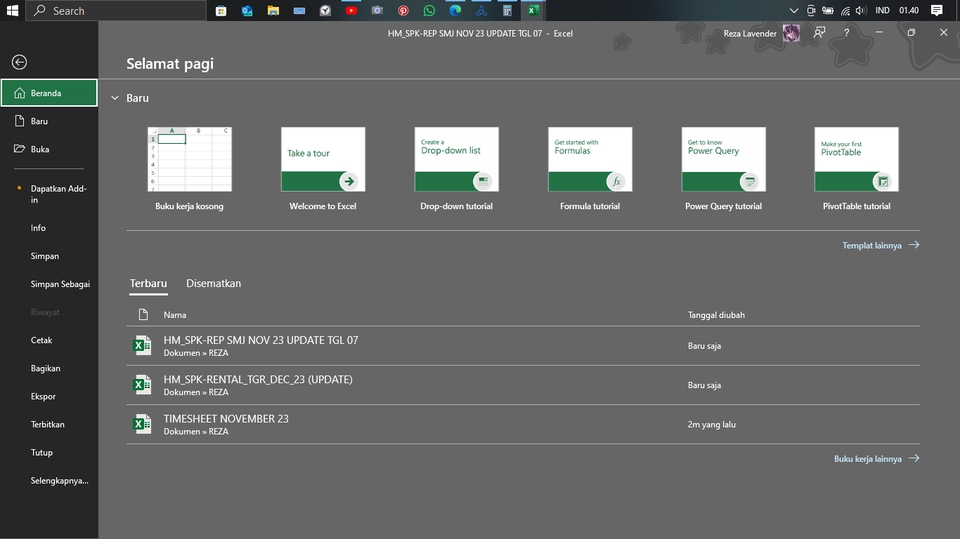This screenshot has height=539, width=960.
Task: Click the back arrow to return to workbook
Action: (19, 62)
